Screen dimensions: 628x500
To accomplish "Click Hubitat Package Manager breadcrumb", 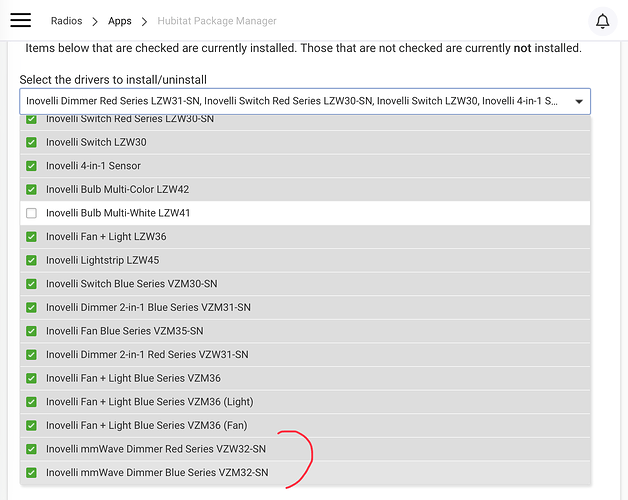I will pos(217,21).
